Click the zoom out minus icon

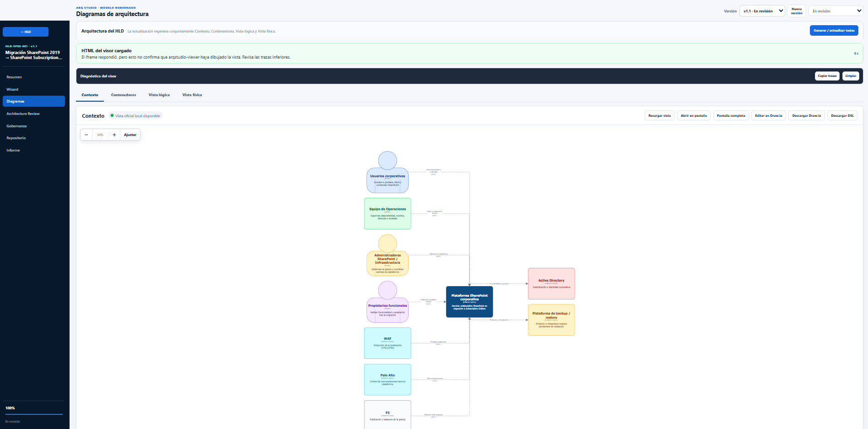click(x=86, y=135)
